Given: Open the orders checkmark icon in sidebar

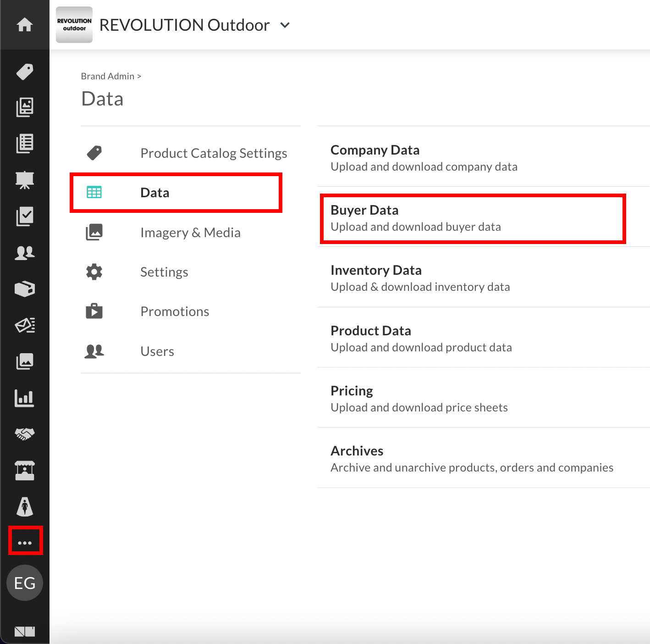Looking at the screenshot, I should coord(25,217).
